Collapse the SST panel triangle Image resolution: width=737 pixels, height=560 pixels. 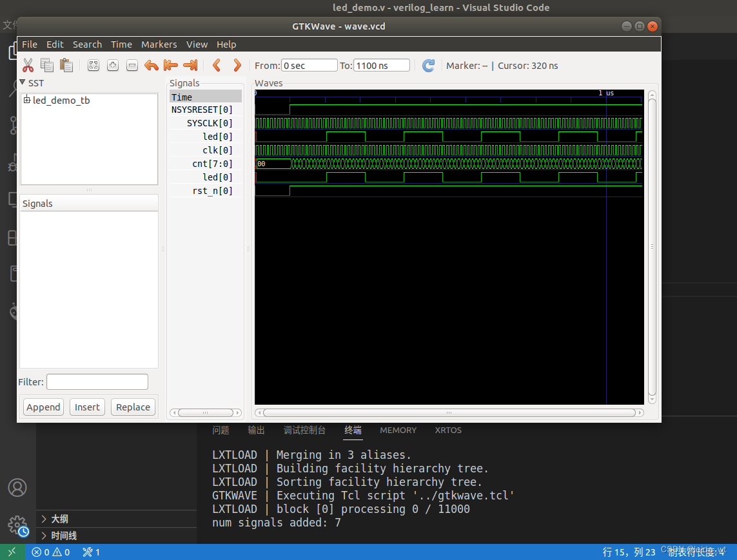(x=22, y=82)
